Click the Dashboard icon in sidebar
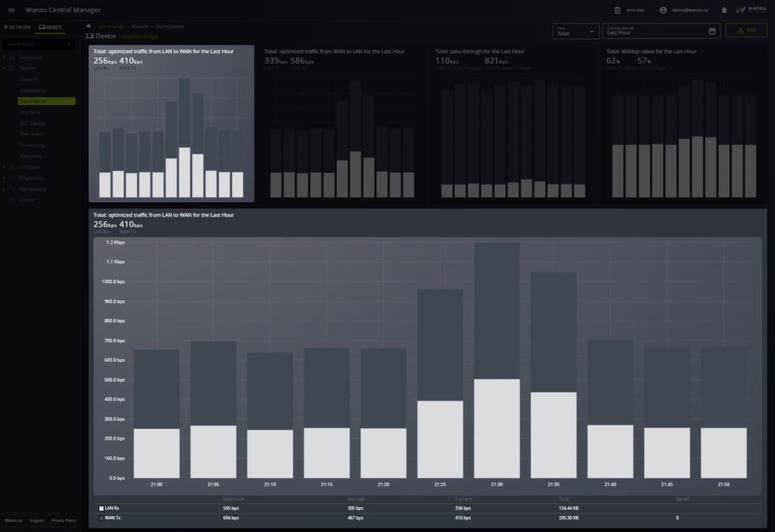The height and width of the screenshot is (532, 775). click(x=12, y=58)
